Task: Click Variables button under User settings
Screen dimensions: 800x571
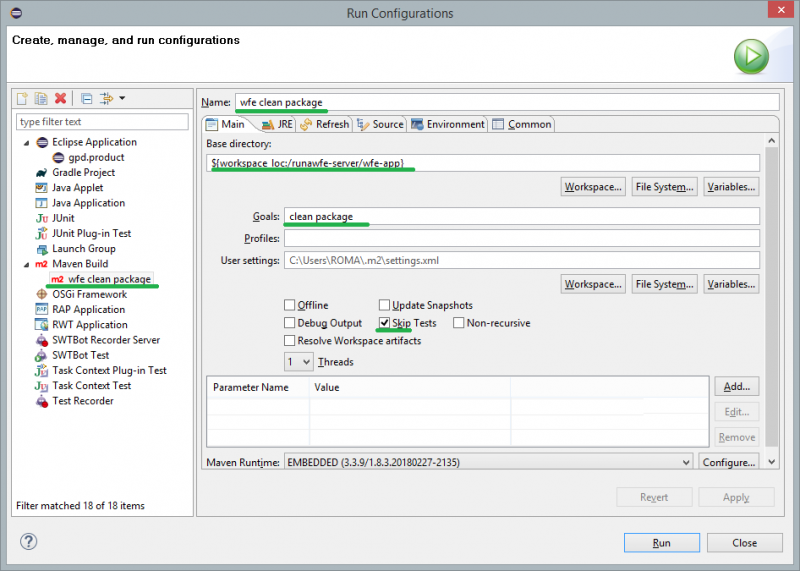Action: coord(731,284)
